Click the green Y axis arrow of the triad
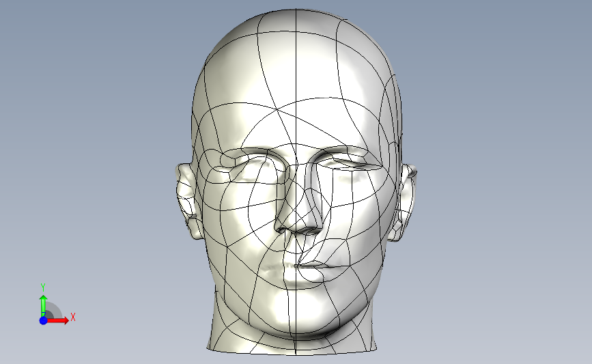The height and width of the screenshot is (364, 592). tap(44, 305)
